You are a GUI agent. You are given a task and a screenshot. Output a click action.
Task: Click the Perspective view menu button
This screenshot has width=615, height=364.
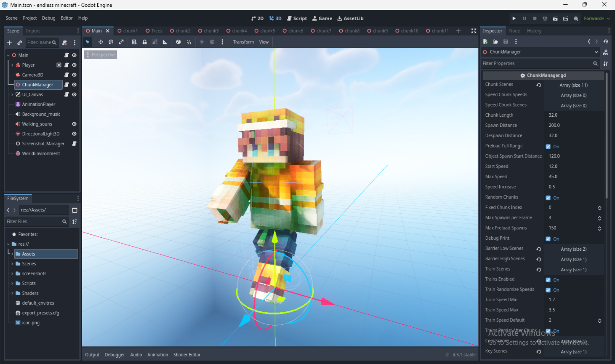tap(101, 55)
